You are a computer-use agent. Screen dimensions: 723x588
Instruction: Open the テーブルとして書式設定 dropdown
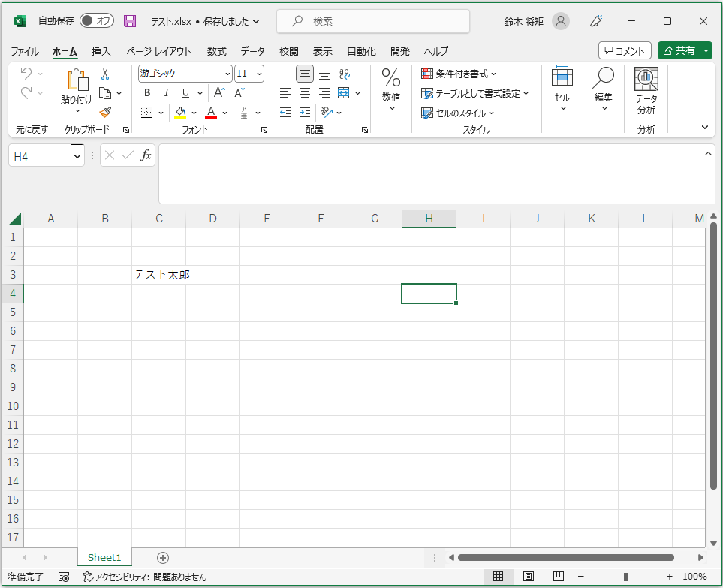point(474,94)
